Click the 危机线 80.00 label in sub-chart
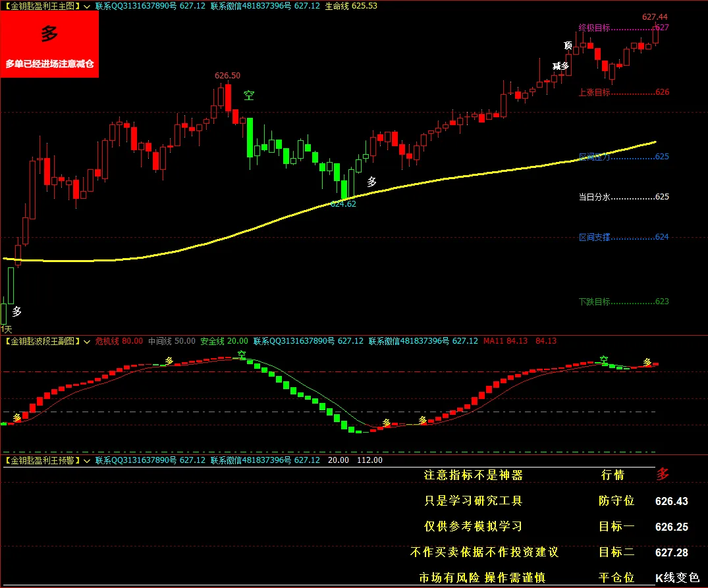The height and width of the screenshot is (588, 708). (x=119, y=341)
